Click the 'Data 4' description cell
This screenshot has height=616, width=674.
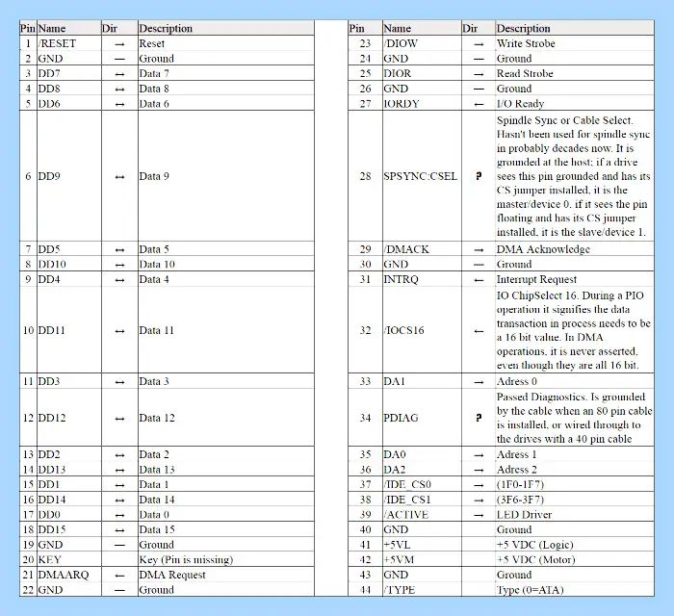[226, 279]
